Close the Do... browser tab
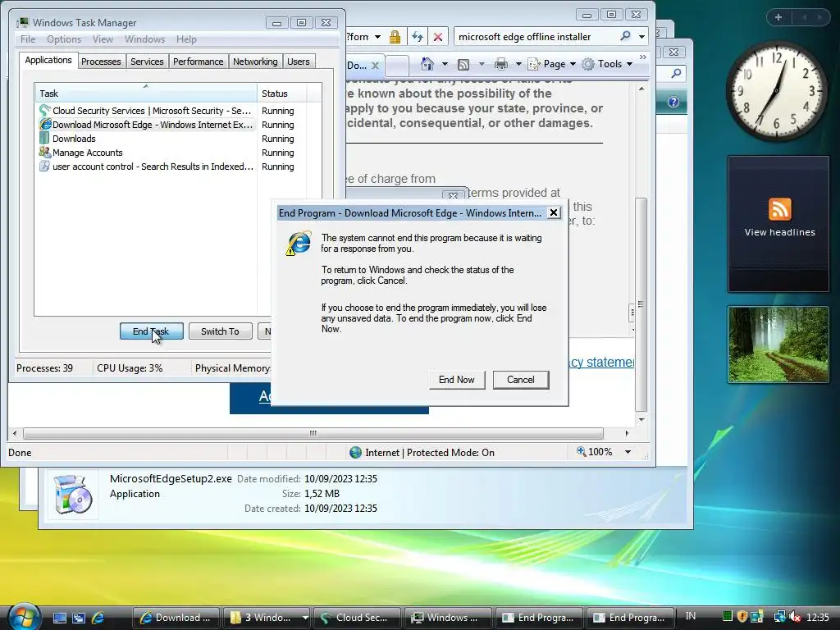The image size is (840, 630). 375,66
